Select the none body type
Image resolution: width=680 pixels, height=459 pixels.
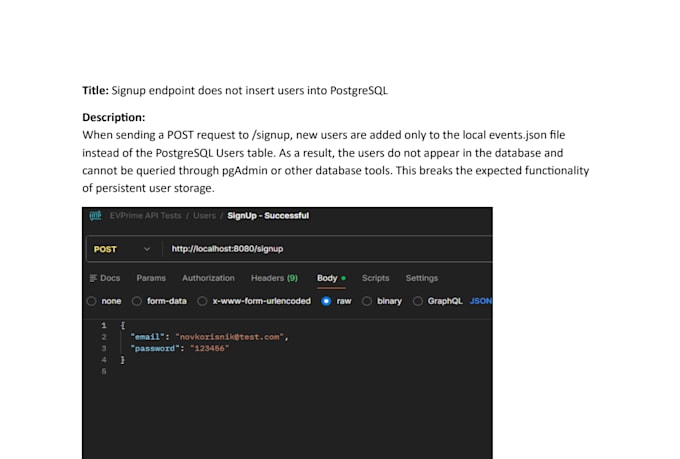(104, 301)
